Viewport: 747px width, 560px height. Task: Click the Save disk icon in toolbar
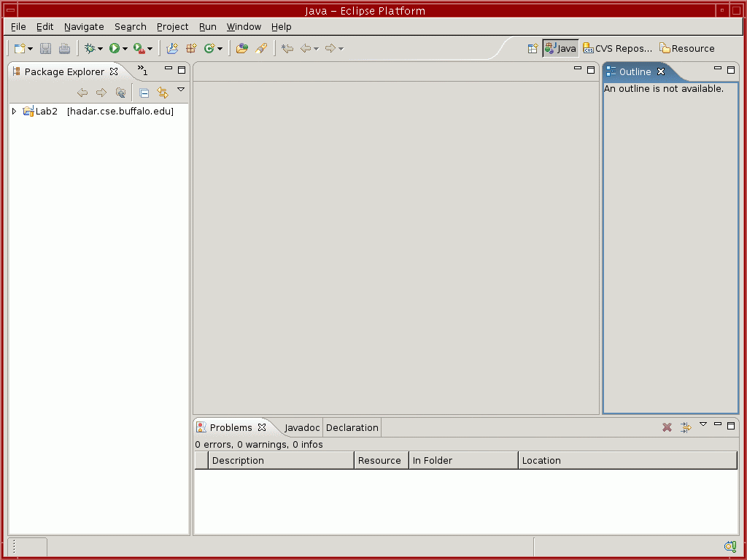(45, 48)
